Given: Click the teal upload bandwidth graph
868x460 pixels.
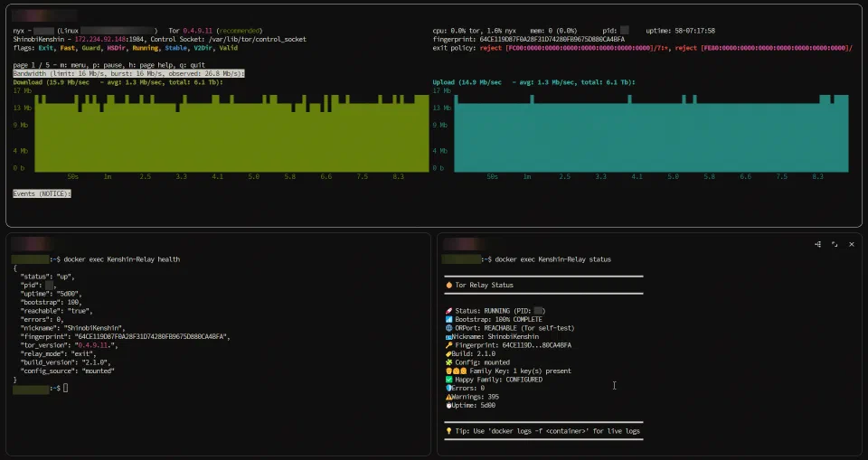Looking at the screenshot, I should click(x=651, y=134).
